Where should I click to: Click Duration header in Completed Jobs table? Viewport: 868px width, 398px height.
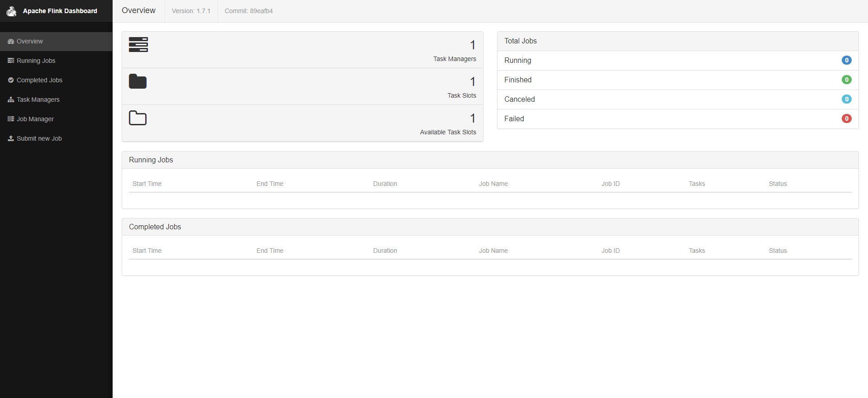point(385,251)
